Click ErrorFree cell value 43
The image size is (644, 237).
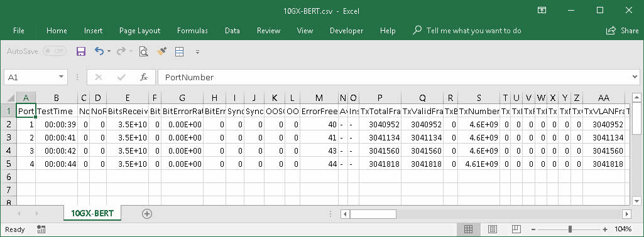click(319, 151)
